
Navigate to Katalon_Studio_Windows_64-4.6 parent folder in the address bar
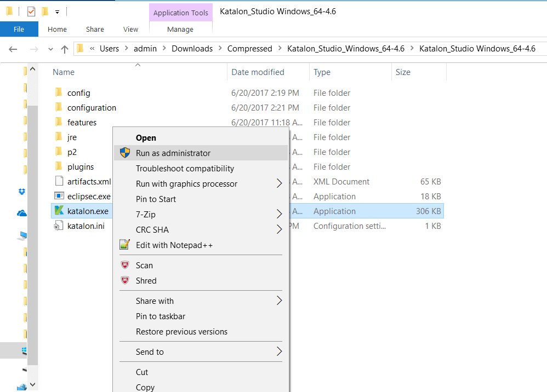346,48
